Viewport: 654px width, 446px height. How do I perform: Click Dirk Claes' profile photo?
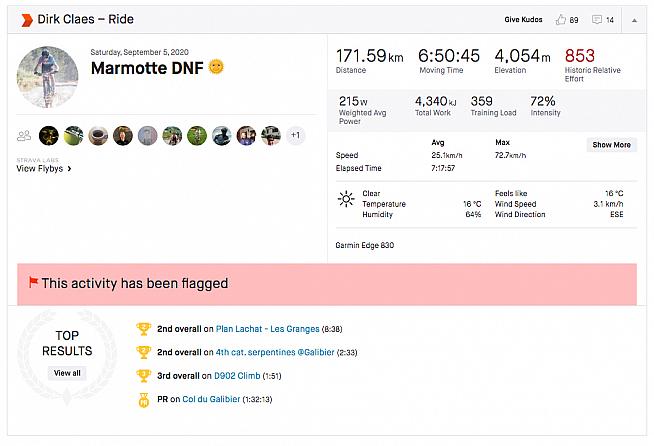[47, 78]
